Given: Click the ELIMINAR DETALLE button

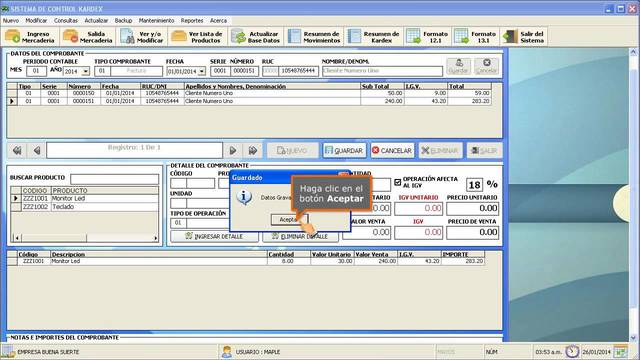Looking at the screenshot, I should 300,236.
